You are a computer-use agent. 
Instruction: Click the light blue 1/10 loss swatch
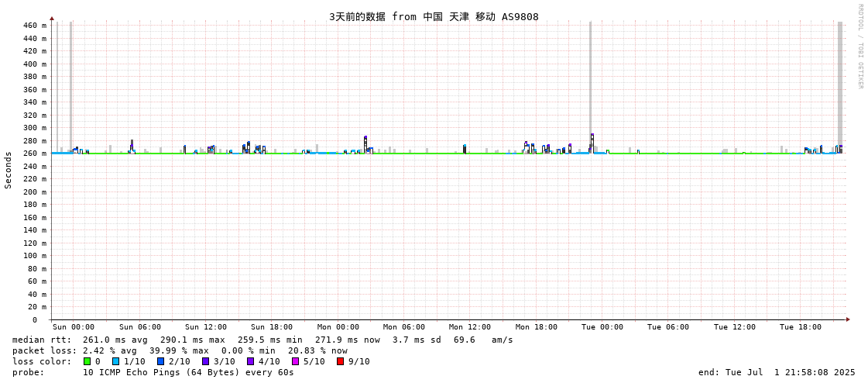coord(115,361)
